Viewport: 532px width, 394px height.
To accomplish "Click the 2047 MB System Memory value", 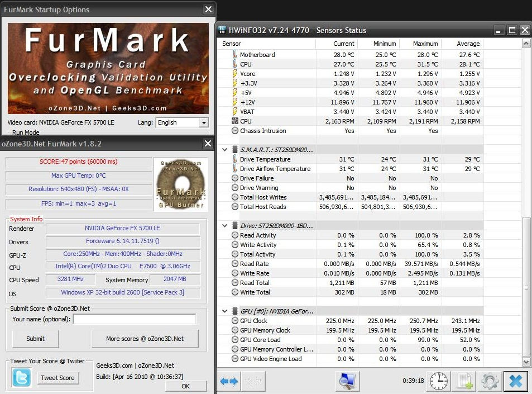I will pos(175,279).
